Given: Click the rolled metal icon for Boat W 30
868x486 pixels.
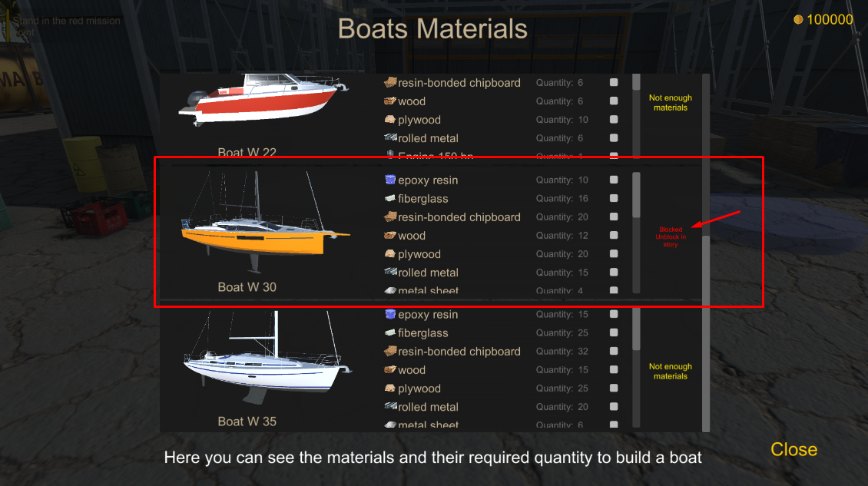Looking at the screenshot, I should click(390, 273).
